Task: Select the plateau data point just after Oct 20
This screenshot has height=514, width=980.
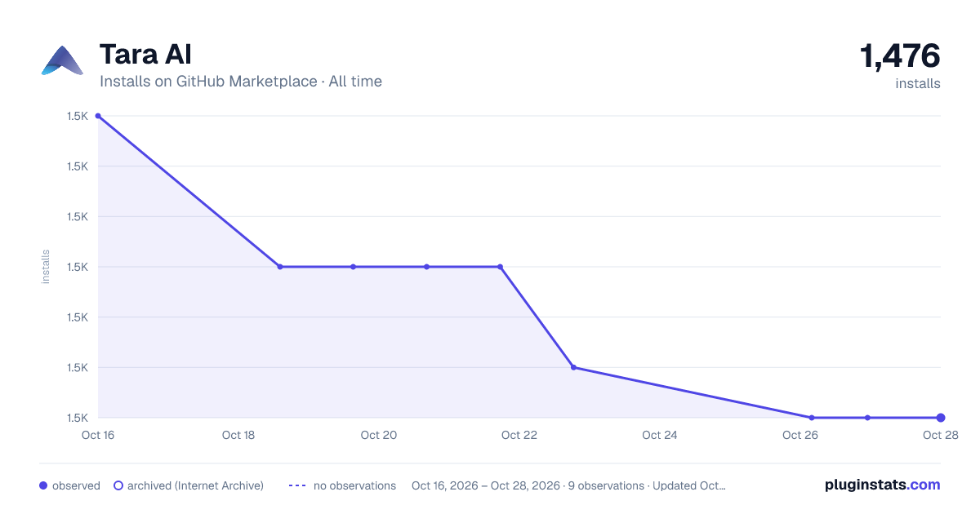Action: click(x=426, y=267)
